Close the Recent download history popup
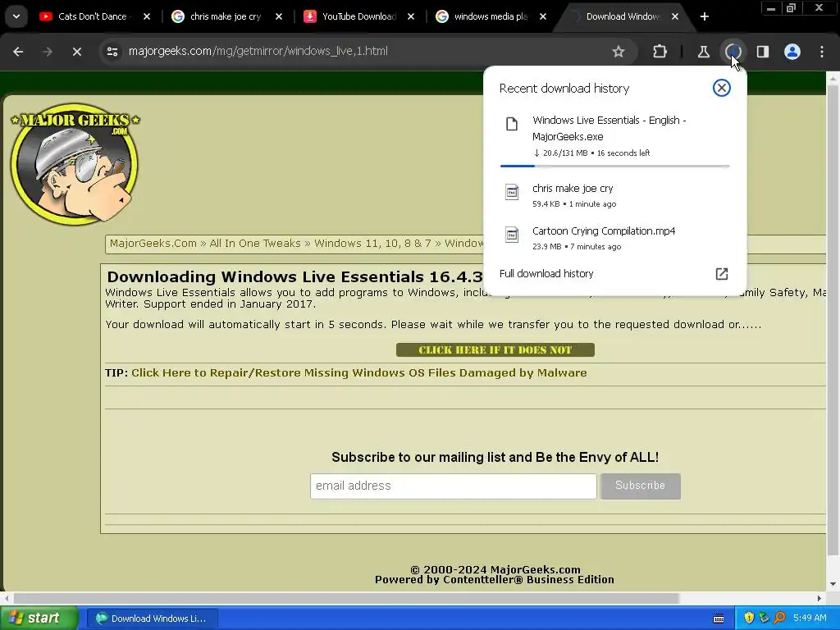Image resolution: width=840 pixels, height=630 pixels. pos(722,88)
